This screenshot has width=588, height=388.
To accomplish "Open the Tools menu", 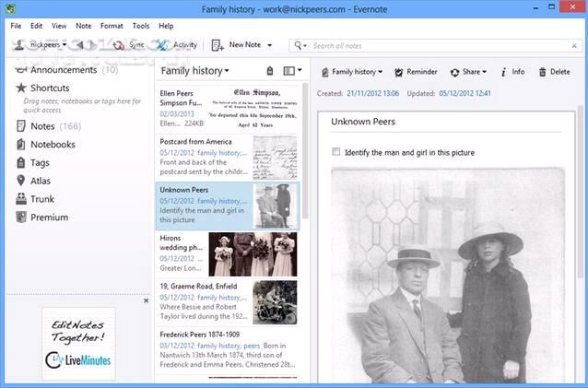I will coord(141,26).
